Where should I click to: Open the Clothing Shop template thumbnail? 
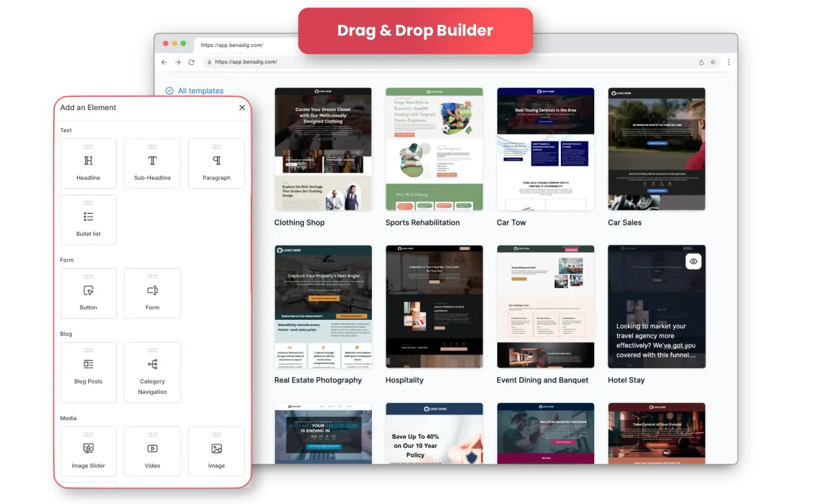click(x=323, y=149)
